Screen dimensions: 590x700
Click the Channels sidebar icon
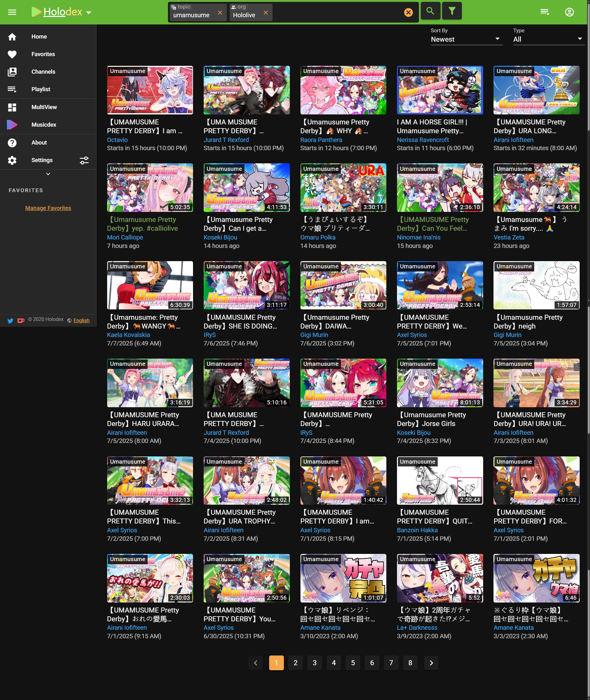click(12, 71)
